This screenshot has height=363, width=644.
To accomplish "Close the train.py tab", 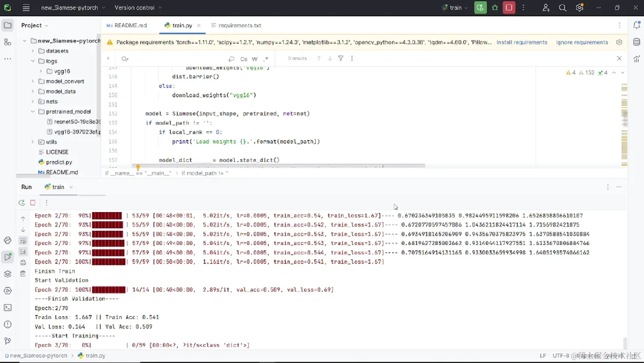I will tap(199, 26).
